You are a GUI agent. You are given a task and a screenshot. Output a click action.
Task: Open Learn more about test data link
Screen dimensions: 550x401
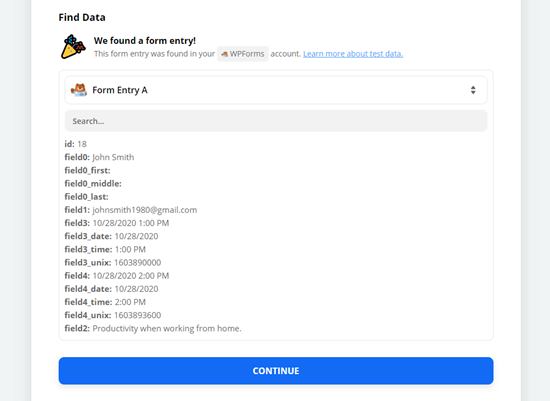coord(353,54)
